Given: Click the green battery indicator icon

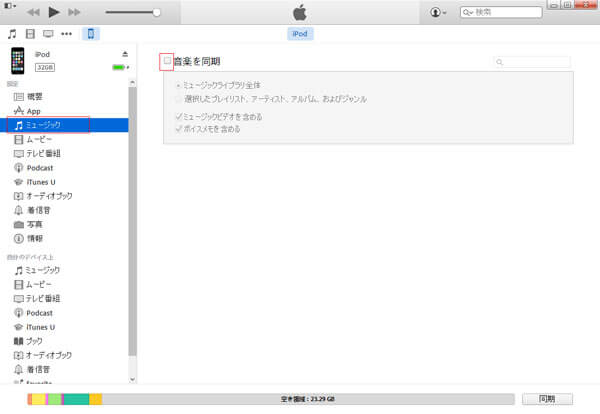Looking at the screenshot, I should pos(119,67).
